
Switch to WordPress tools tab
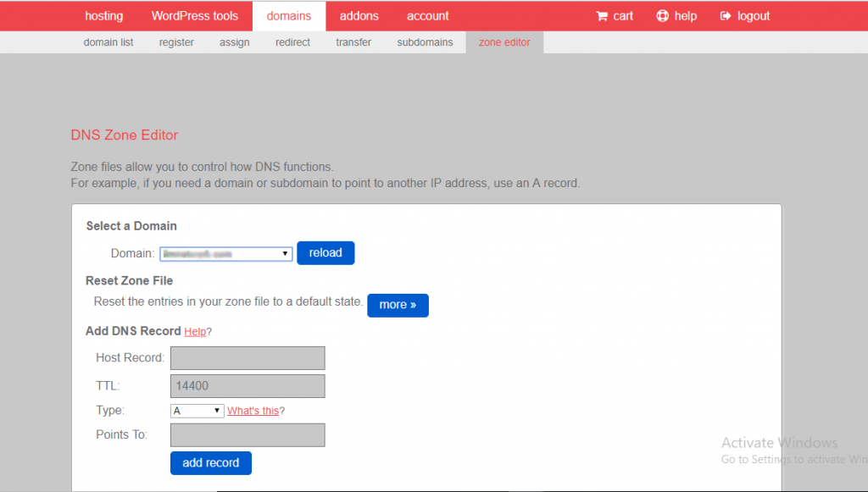(x=195, y=16)
